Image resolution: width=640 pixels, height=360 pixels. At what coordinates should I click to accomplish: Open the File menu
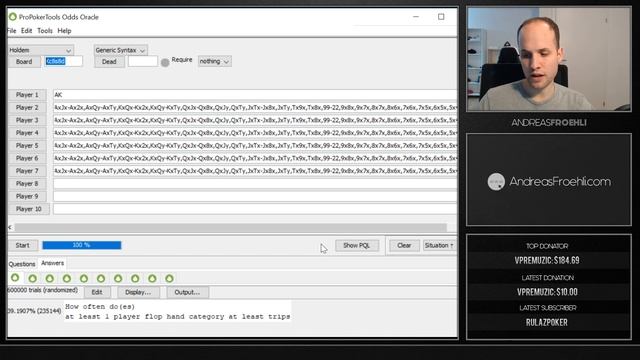12,31
